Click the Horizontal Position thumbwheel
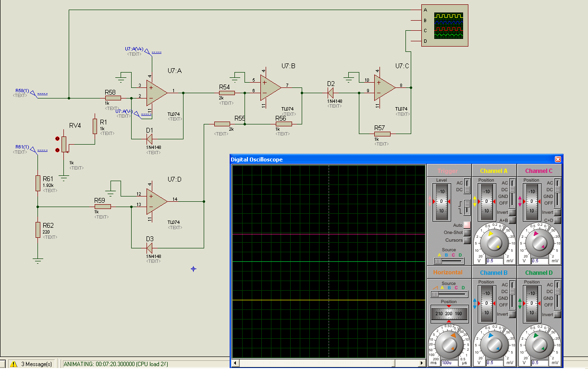The image size is (588, 381). pos(449,313)
